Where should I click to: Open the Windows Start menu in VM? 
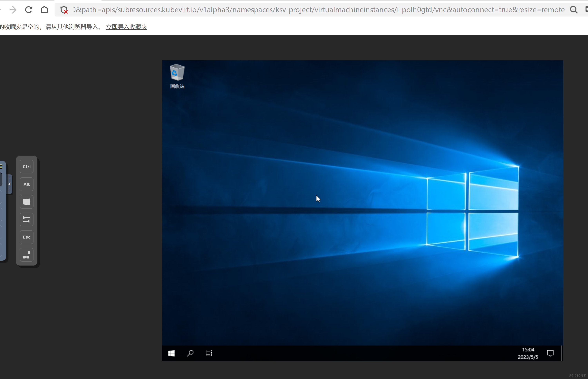click(171, 353)
